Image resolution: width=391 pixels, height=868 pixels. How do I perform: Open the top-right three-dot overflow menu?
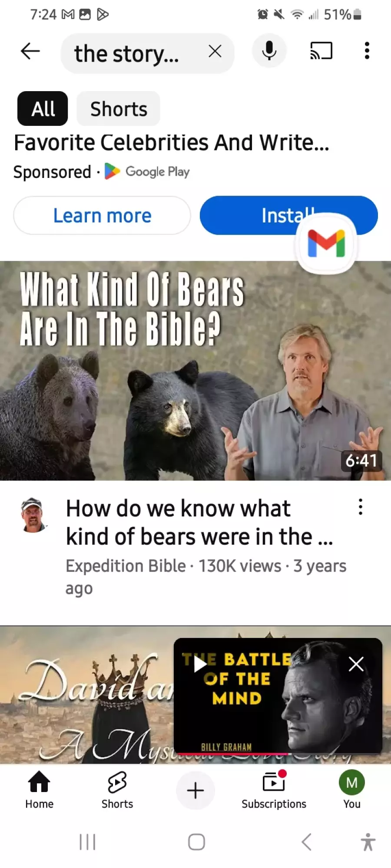[x=367, y=51]
